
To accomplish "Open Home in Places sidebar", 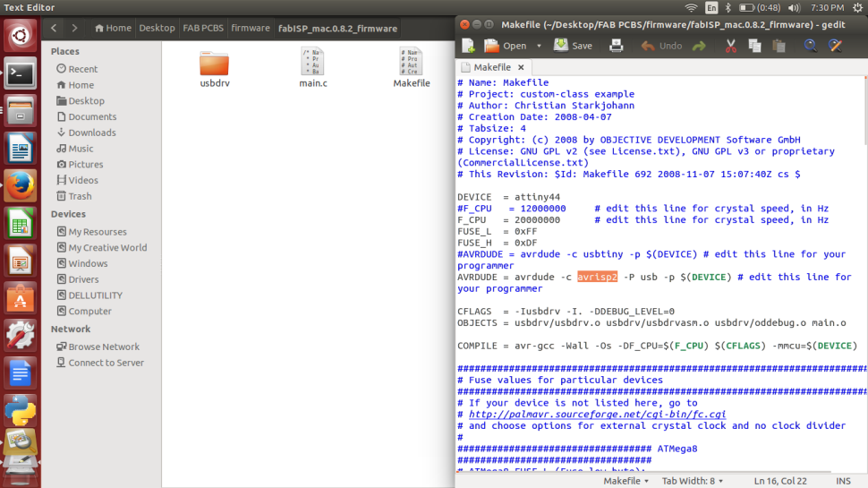I will coord(75,85).
